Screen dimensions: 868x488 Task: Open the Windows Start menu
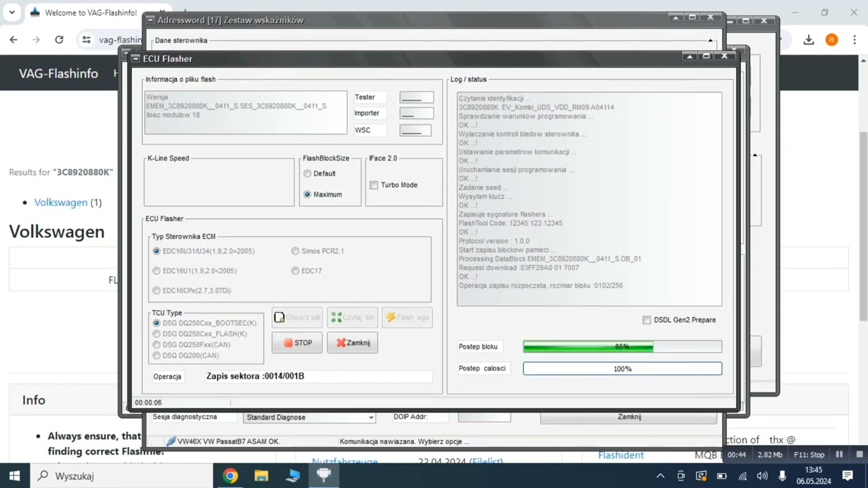[15, 476]
